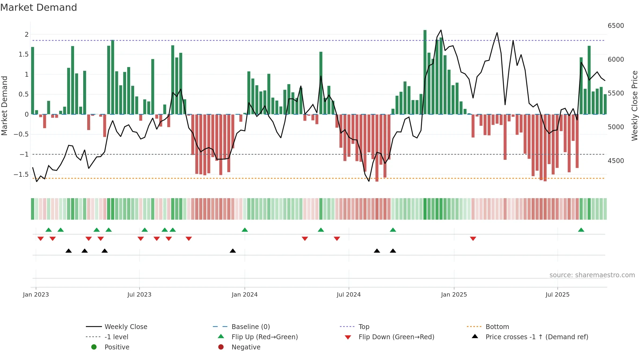The width and height of the screenshot is (644, 362).
Task: Click the Weekly Close Price axis title
Action: click(x=635, y=106)
